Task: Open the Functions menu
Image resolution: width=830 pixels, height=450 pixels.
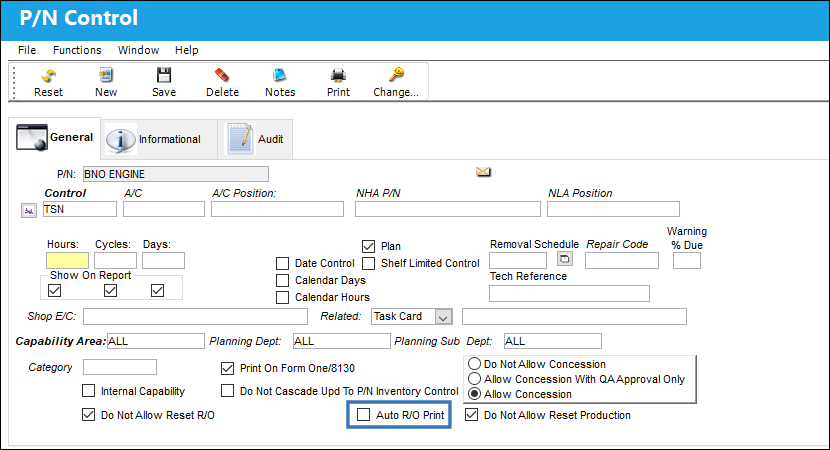Action: click(x=77, y=50)
